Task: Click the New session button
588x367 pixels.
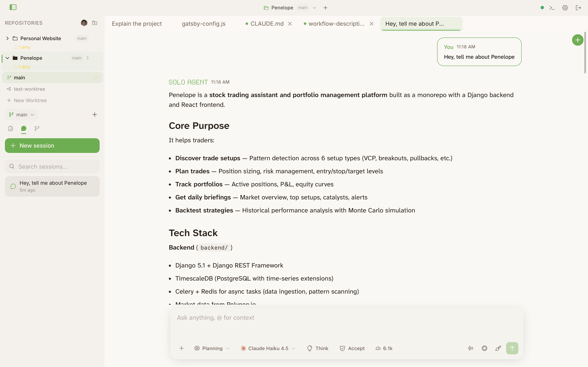Action: coord(52,146)
